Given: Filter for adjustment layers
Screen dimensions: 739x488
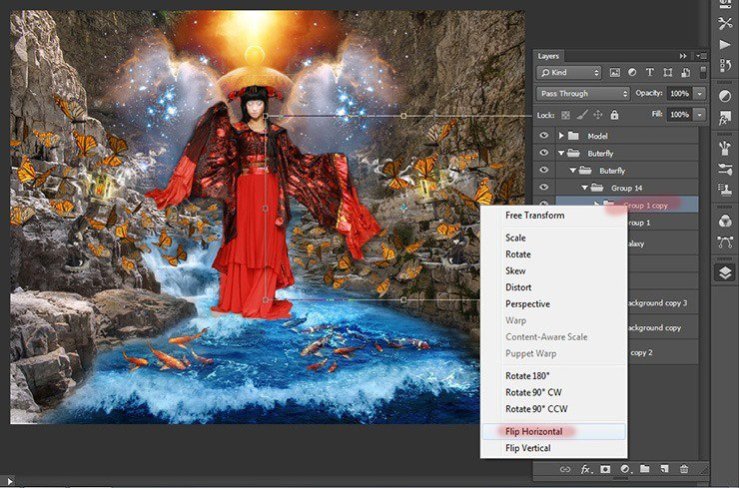Looking at the screenshot, I should point(632,73).
